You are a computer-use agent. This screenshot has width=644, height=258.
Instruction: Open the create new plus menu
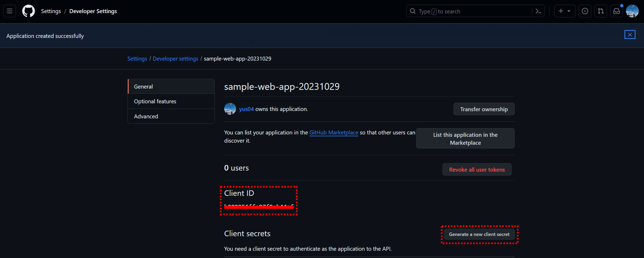[565, 11]
